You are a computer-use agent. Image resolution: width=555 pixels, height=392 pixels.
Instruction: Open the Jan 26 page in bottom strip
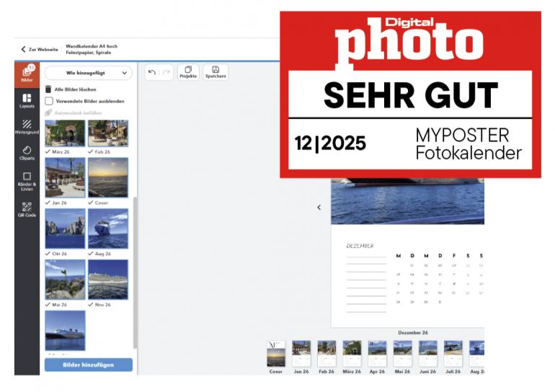301,354
